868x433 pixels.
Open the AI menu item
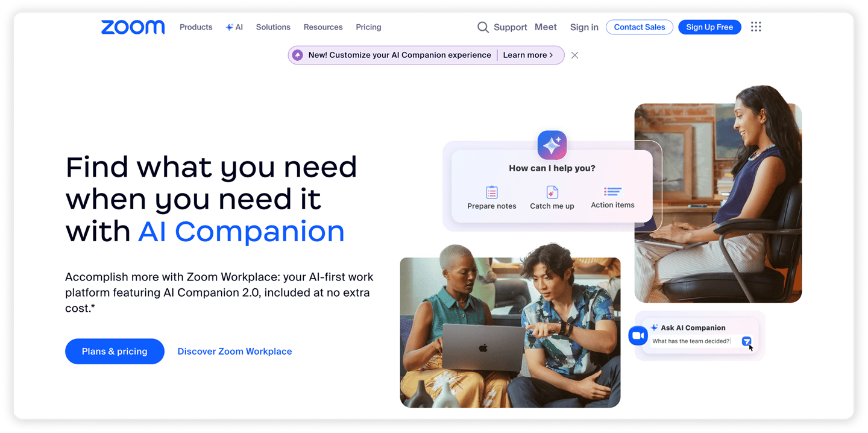(234, 27)
